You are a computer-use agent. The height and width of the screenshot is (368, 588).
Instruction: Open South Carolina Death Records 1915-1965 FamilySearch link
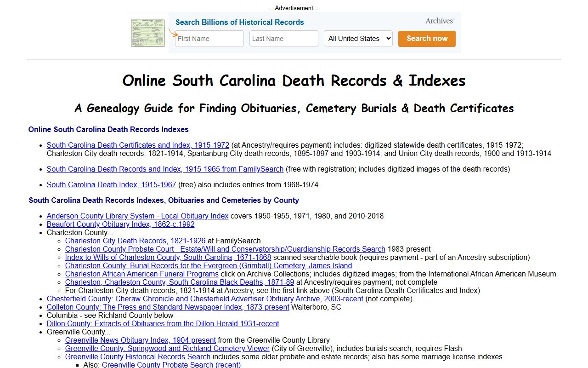coord(165,169)
